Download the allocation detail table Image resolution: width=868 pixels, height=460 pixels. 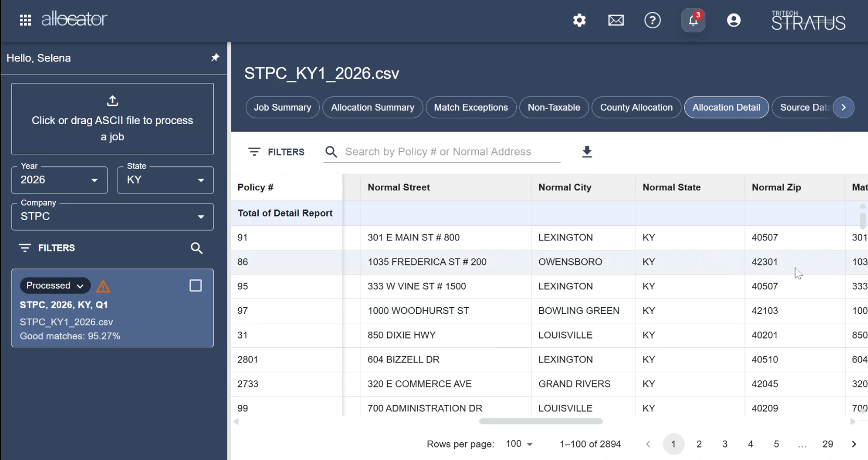587,152
